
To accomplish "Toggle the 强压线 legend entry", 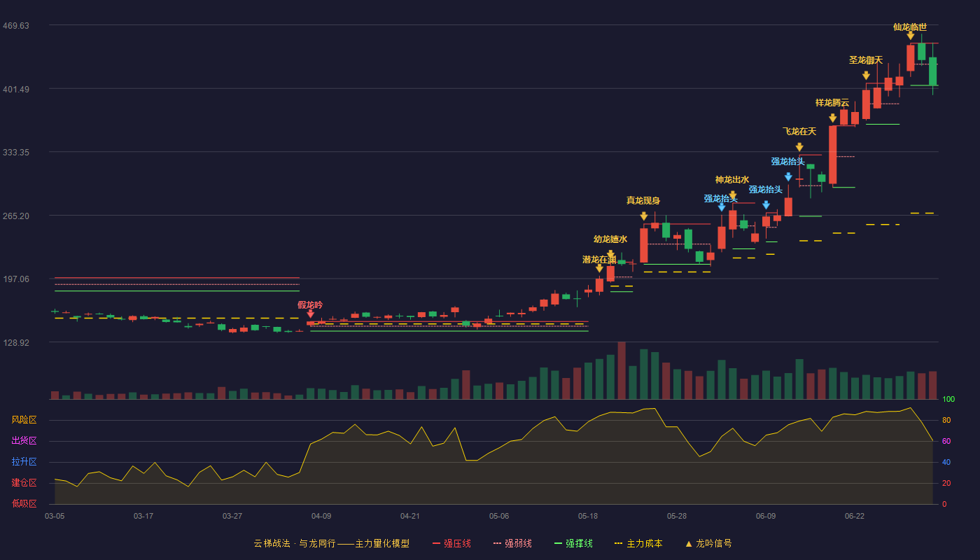I will [x=451, y=543].
